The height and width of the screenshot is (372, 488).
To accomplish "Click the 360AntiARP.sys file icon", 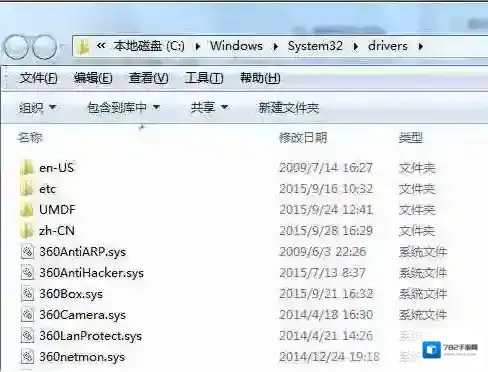I will 27,252.
